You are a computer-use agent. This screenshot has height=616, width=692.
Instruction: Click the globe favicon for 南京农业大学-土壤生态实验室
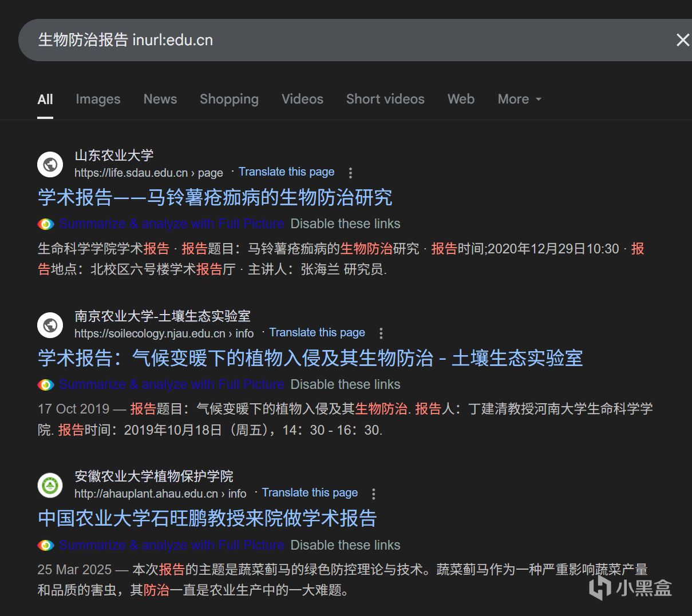point(50,325)
